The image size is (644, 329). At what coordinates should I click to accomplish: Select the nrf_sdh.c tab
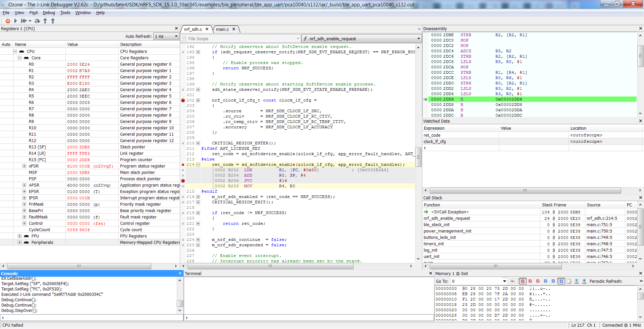193,29
